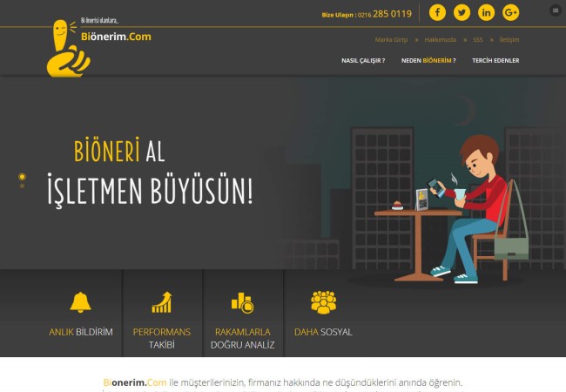Image resolution: width=566 pixels, height=392 pixels.
Task: Click the Rakamlarla Doğru Analiz icon
Action: pyautogui.click(x=242, y=302)
